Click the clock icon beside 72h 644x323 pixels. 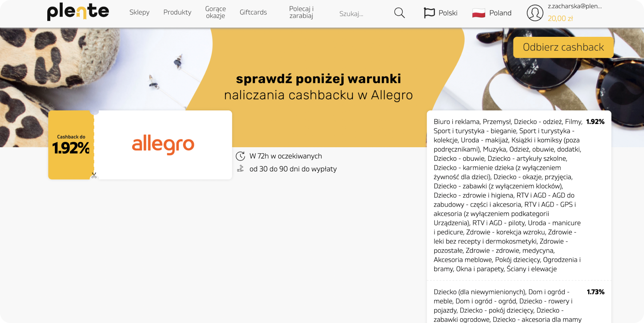[240, 156]
